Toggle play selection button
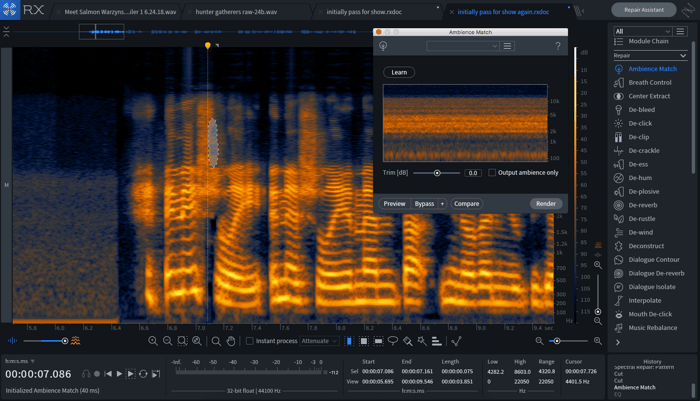This screenshot has height=401, width=700. coord(130,374)
